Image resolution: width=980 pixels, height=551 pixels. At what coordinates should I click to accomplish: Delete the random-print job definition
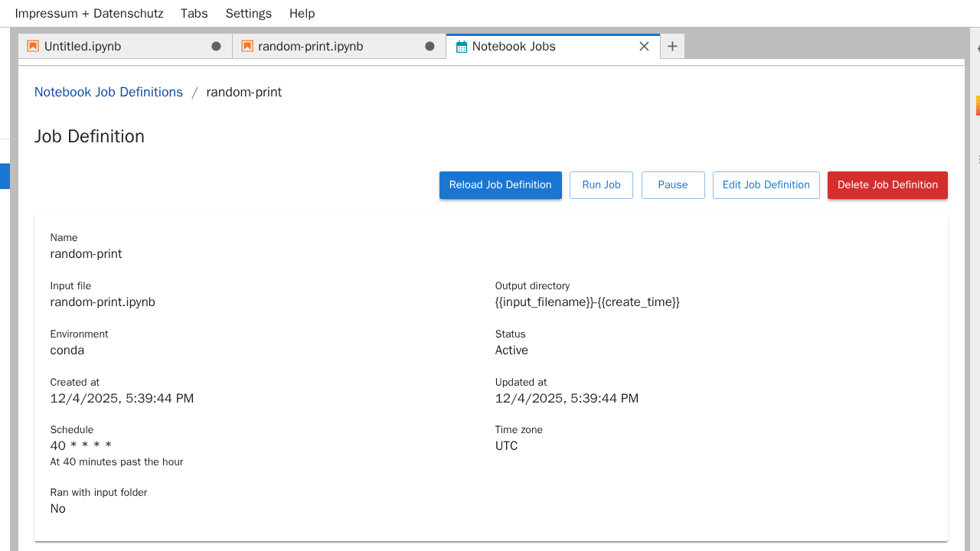(887, 184)
